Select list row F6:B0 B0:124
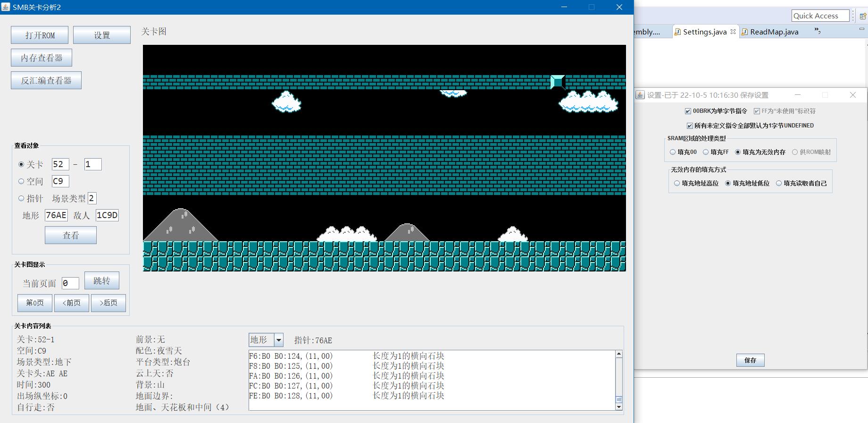868x423 pixels. coord(432,356)
